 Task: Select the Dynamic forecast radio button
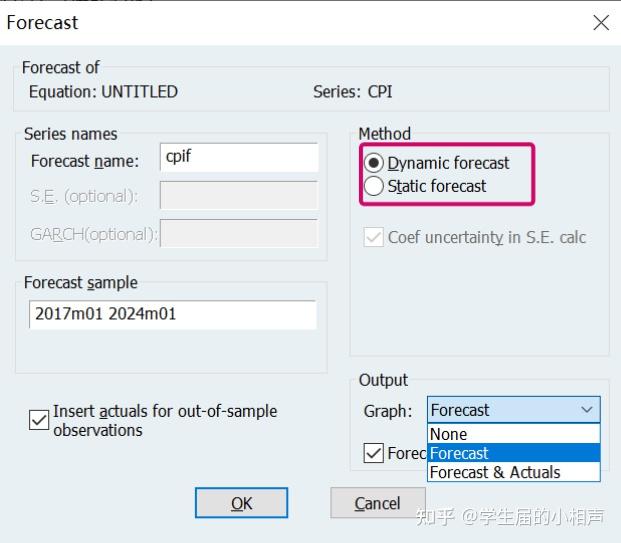374,163
